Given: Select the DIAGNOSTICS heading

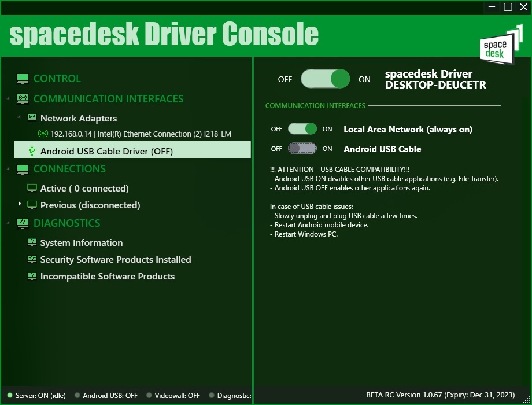Looking at the screenshot, I should [x=67, y=223].
